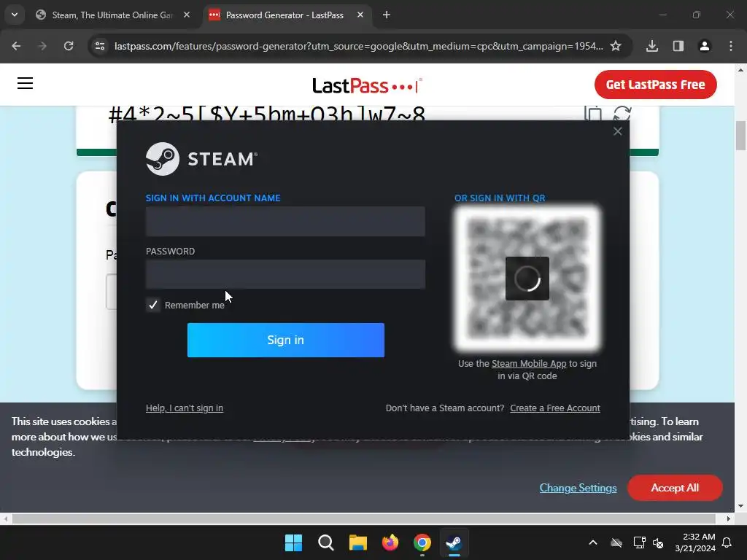Screen dimensions: 747x560
Task: Click the cloud sync tray icon
Action: coord(616,542)
